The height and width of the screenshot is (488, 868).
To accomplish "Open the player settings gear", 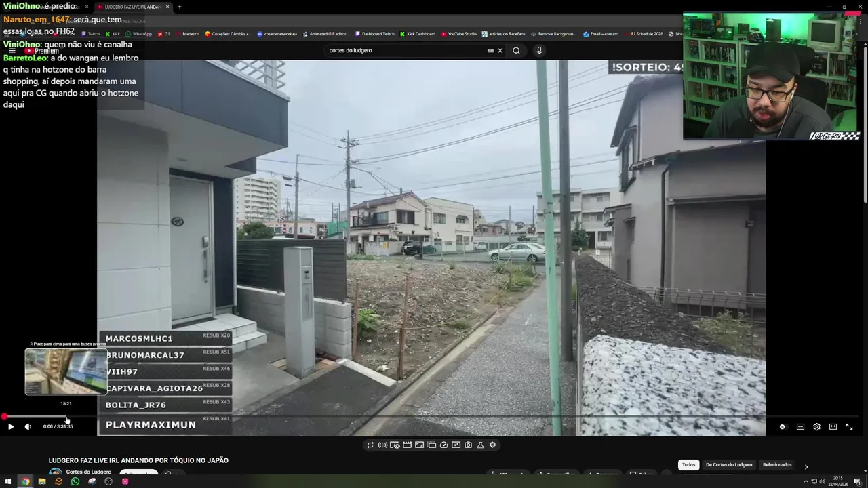I will click(x=816, y=427).
